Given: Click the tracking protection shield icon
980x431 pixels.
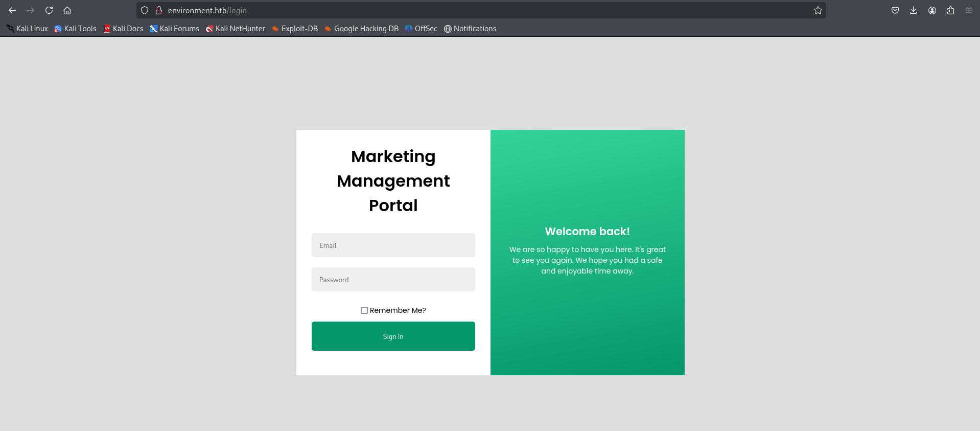Looking at the screenshot, I should [145, 10].
